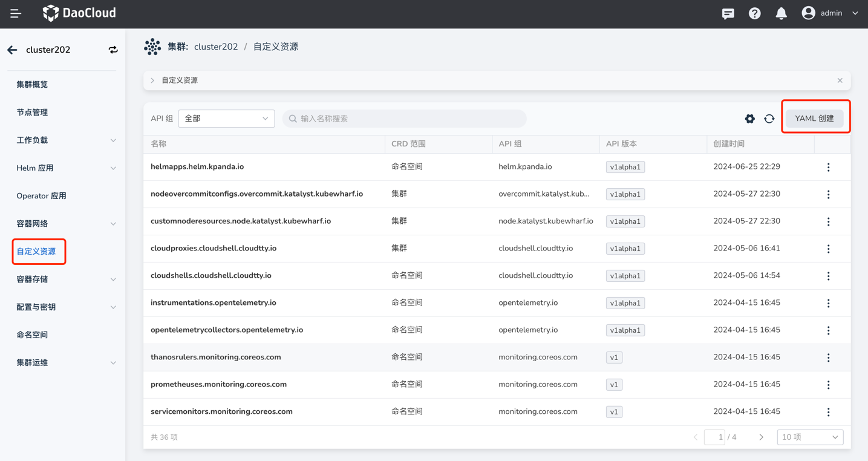868x461 pixels.
Task: Go to the next page arrow
Action: click(761, 437)
